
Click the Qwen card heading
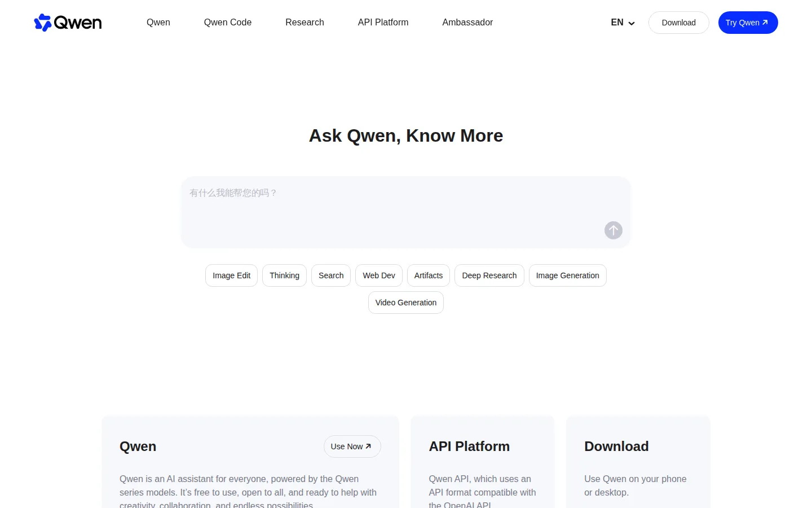pos(138,446)
